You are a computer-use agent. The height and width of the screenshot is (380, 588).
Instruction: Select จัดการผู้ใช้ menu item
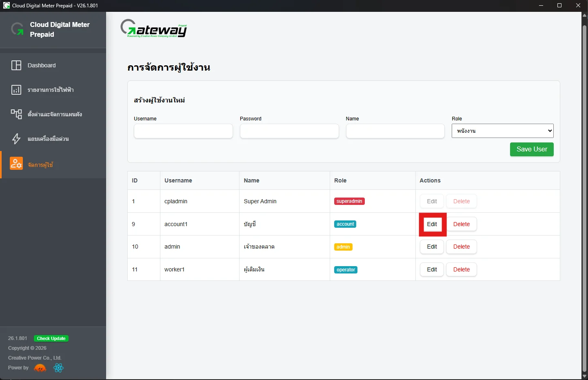(x=53, y=164)
